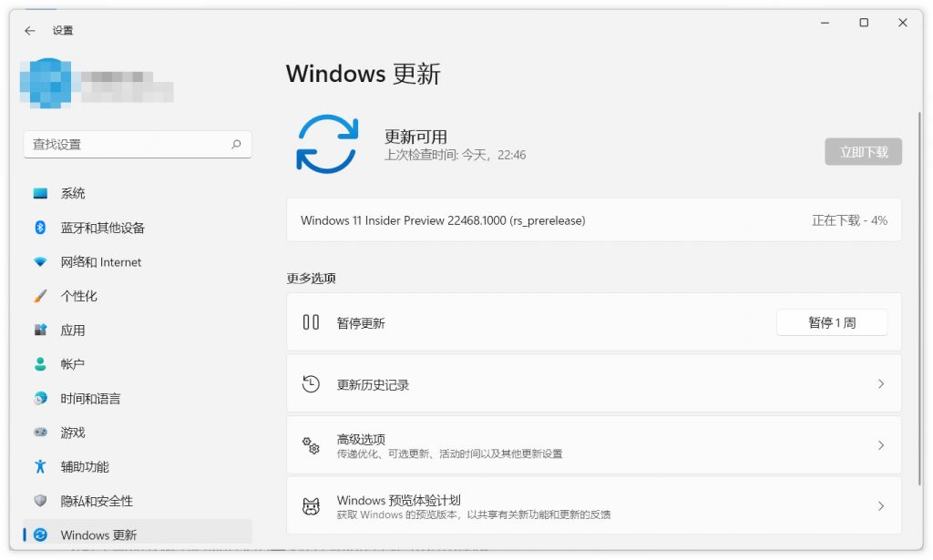Click the 更新历史记录 row label
The width and height of the screenshot is (933, 560).
point(373,384)
